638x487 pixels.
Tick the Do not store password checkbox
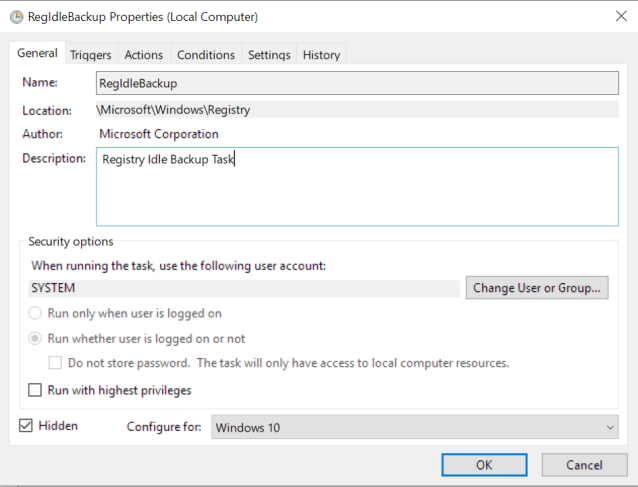click(x=57, y=363)
